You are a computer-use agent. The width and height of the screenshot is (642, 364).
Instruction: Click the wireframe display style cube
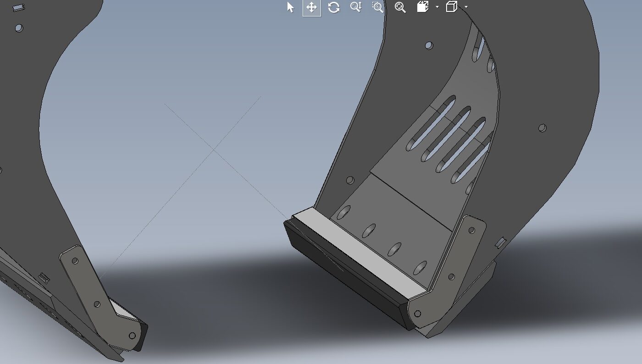pos(452,7)
